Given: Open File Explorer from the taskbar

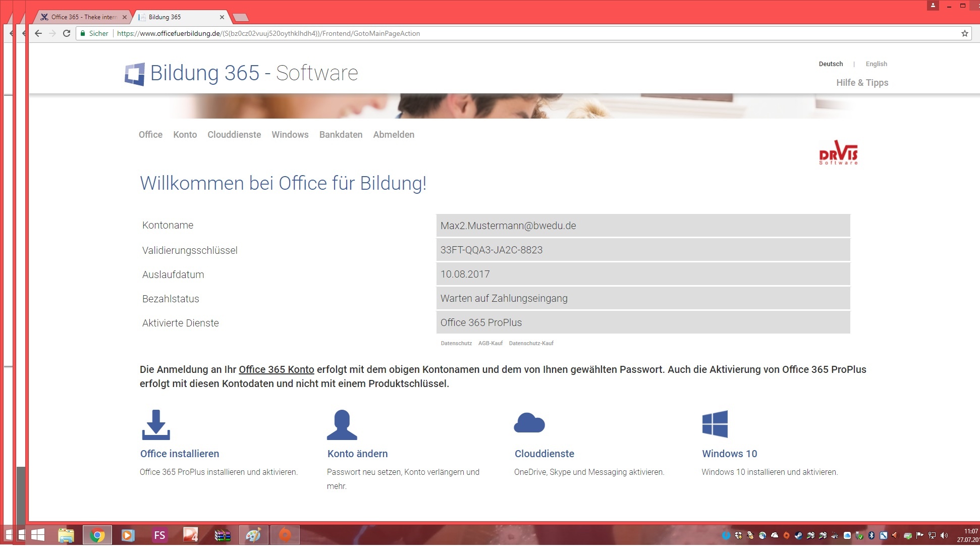Looking at the screenshot, I should 66,535.
